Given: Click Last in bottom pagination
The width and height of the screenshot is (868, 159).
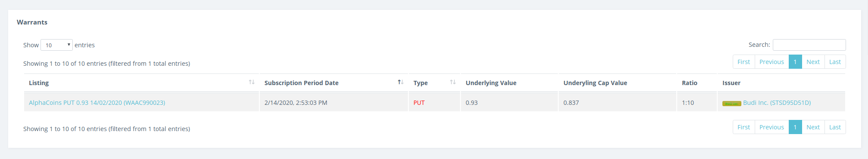Looking at the screenshot, I should click(835, 127).
